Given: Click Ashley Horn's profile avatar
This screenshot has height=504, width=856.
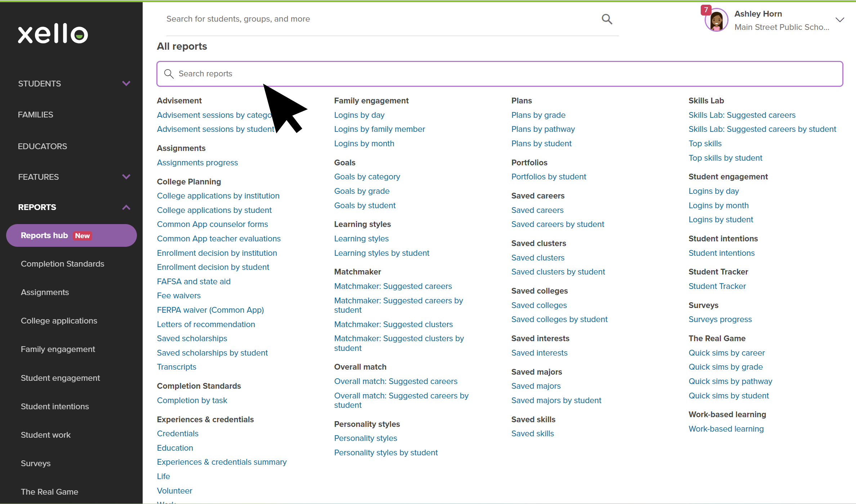Looking at the screenshot, I should tap(716, 20).
